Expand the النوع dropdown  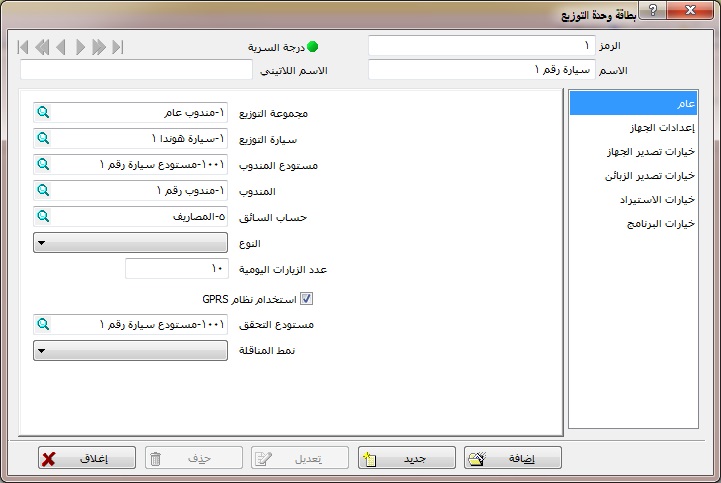click(x=43, y=242)
